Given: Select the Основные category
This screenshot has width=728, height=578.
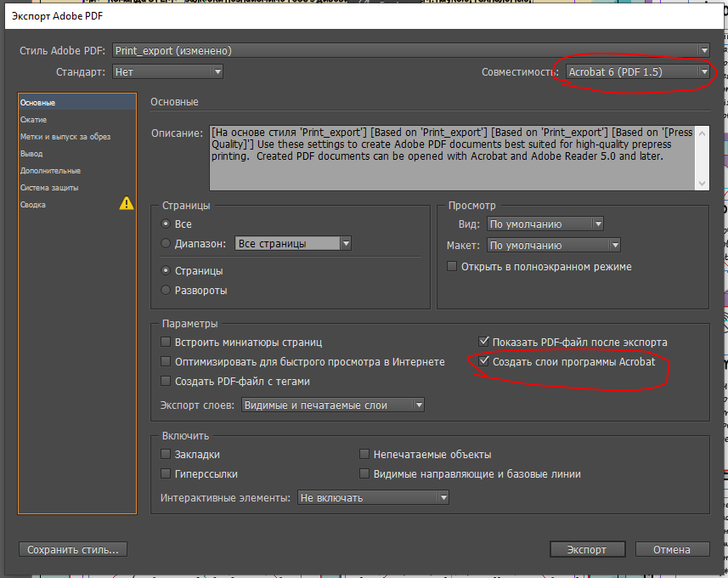Looking at the screenshot, I should 77,103.
